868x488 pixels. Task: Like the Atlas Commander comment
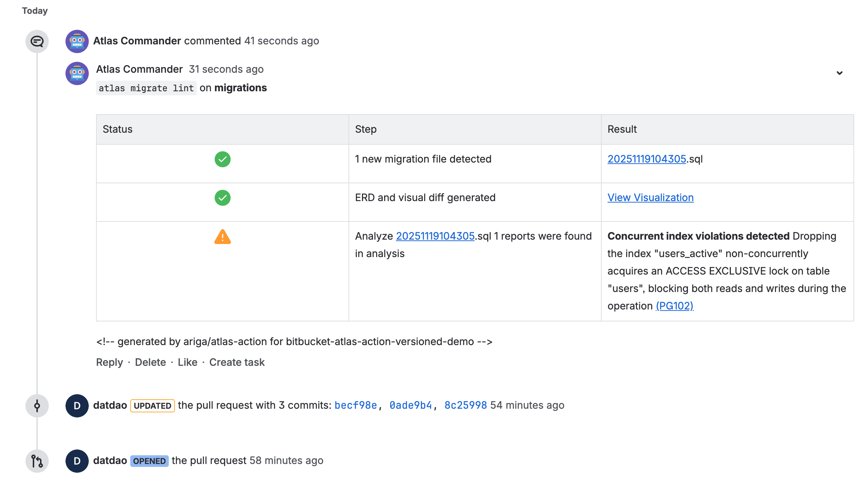187,362
